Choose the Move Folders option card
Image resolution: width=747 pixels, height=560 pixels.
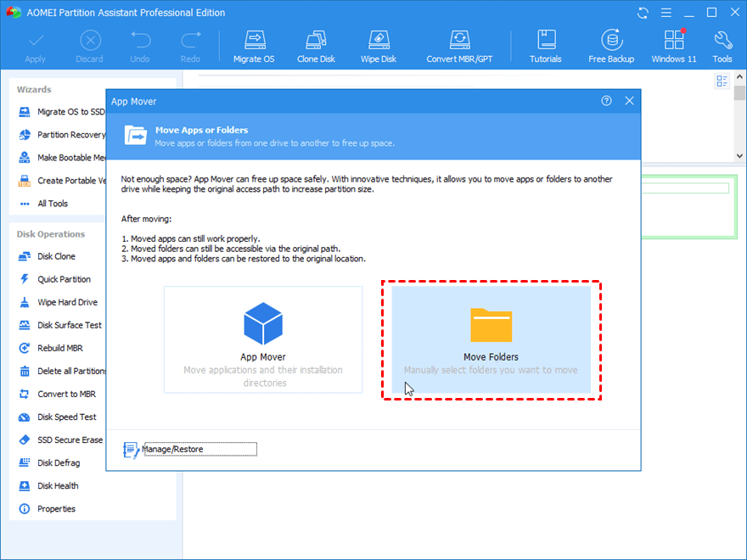(x=491, y=339)
